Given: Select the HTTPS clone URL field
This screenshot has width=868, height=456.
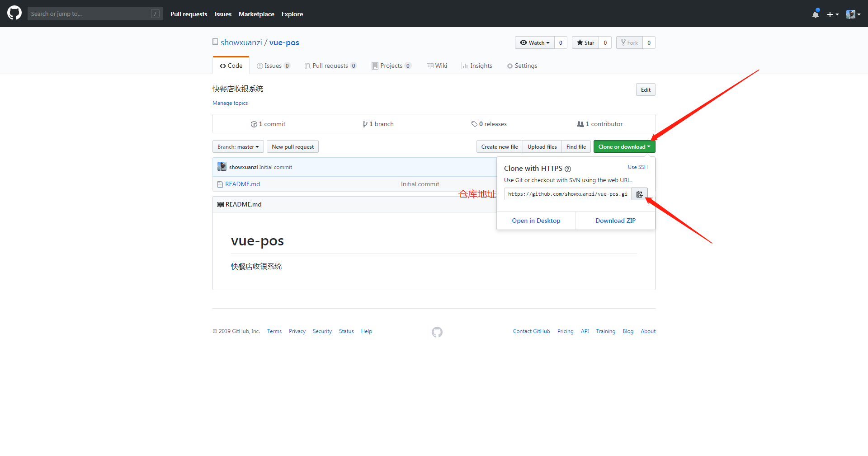Looking at the screenshot, I should (568, 194).
